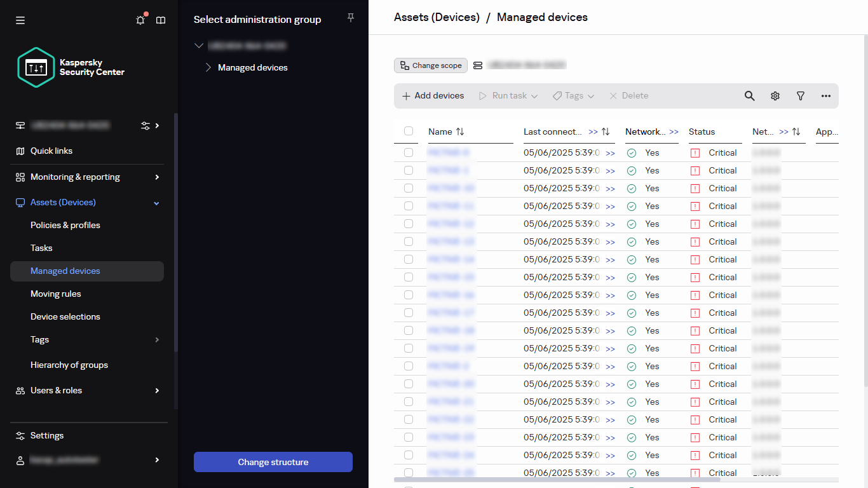Click the Change structure button
Screen dimensions: 868x488
[273, 462]
